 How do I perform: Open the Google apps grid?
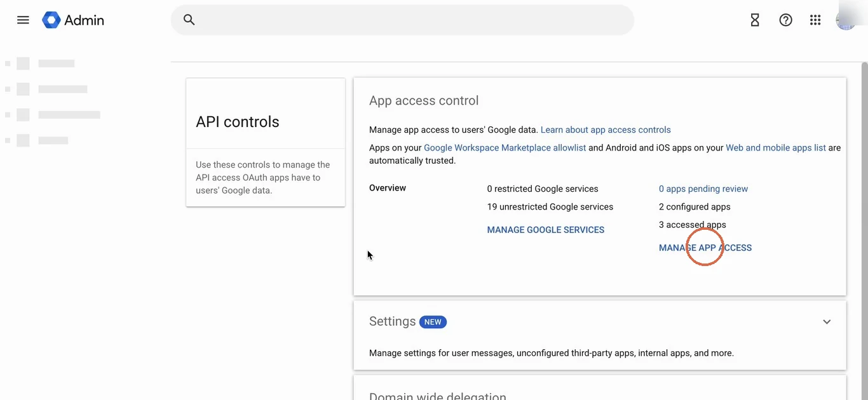815,20
